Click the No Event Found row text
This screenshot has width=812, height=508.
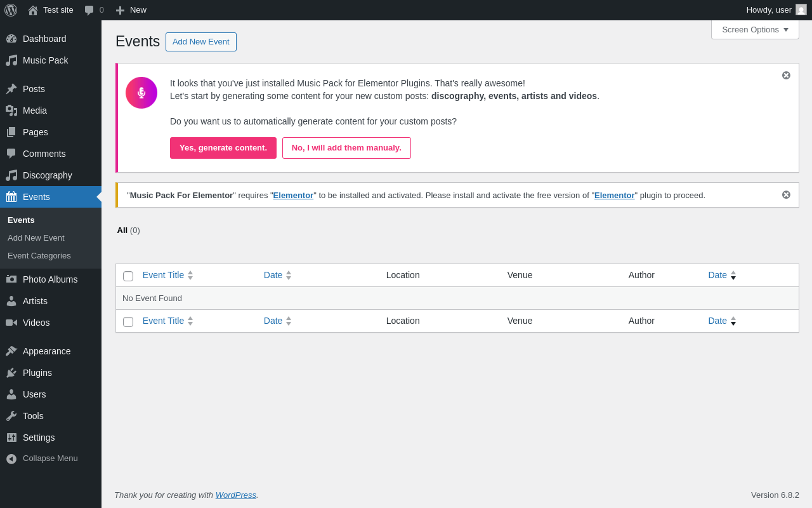click(152, 298)
